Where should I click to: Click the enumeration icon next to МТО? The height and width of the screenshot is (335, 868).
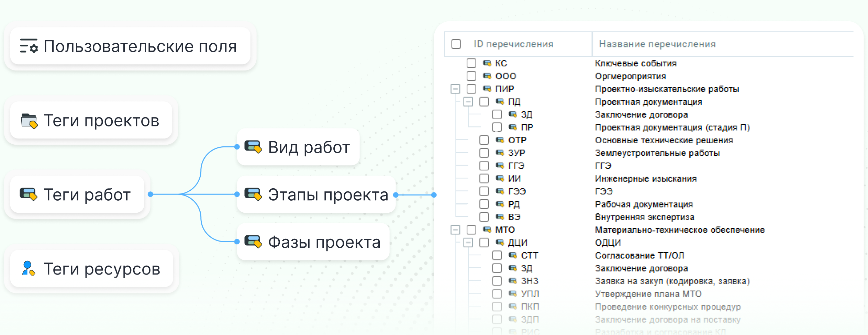tap(486, 230)
